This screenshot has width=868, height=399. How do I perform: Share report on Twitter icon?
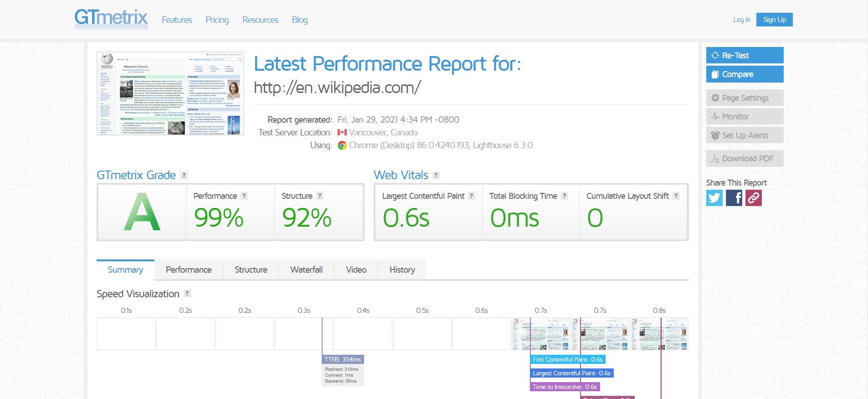pyautogui.click(x=714, y=198)
